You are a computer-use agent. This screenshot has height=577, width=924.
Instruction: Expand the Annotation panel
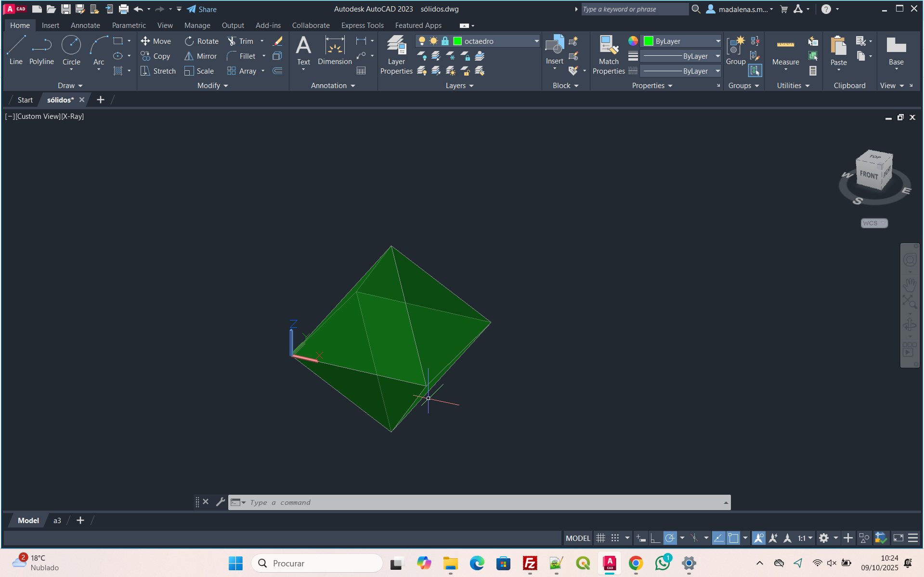click(333, 86)
